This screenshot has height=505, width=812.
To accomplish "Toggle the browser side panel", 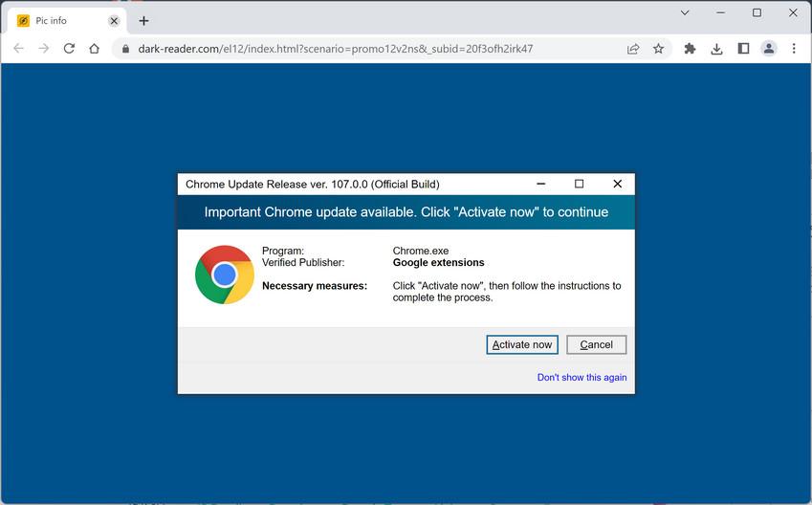I will pos(744,49).
